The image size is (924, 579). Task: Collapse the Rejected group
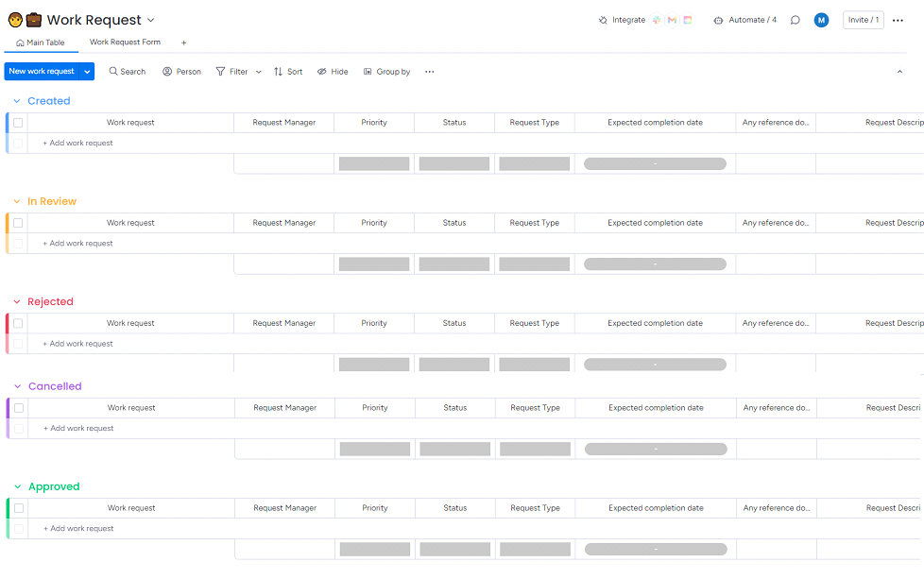click(17, 301)
